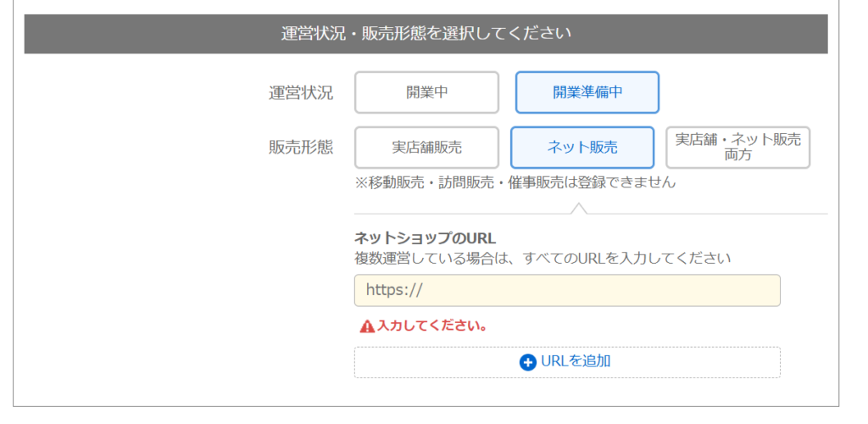Click the https:// placeholder text

(394, 290)
